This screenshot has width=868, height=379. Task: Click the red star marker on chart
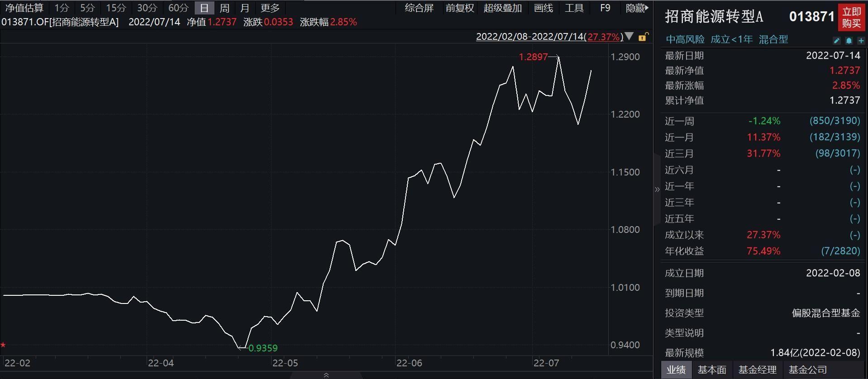3,345
